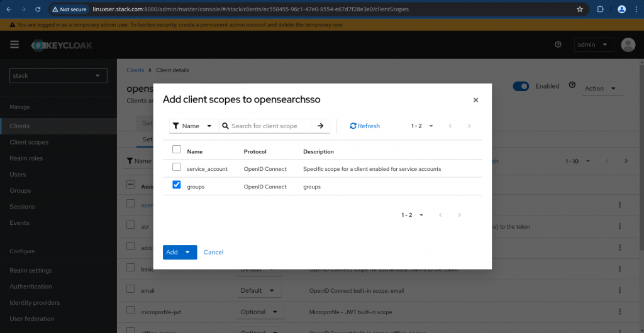644x333 pixels.
Task: Click the Add button in dialog
Action: coord(172,252)
